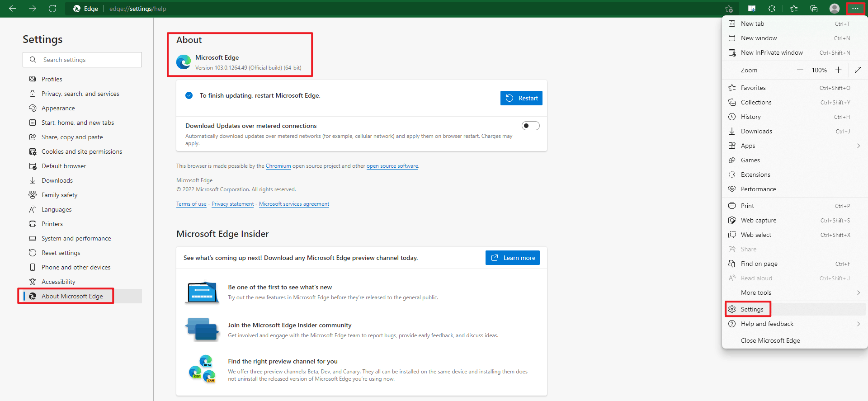Click the profile avatar icon
Image resolution: width=868 pixels, height=401 pixels.
click(x=835, y=9)
